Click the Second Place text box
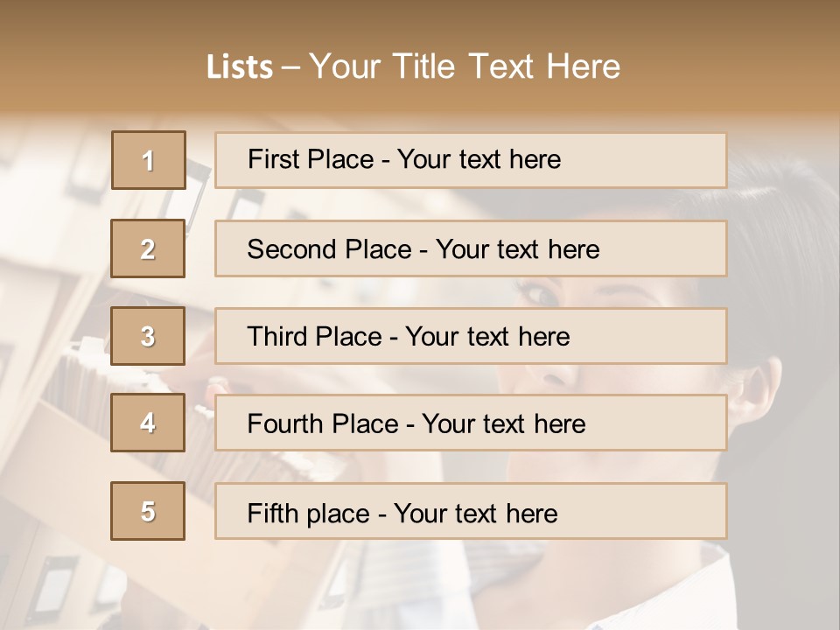 pyautogui.click(x=471, y=248)
